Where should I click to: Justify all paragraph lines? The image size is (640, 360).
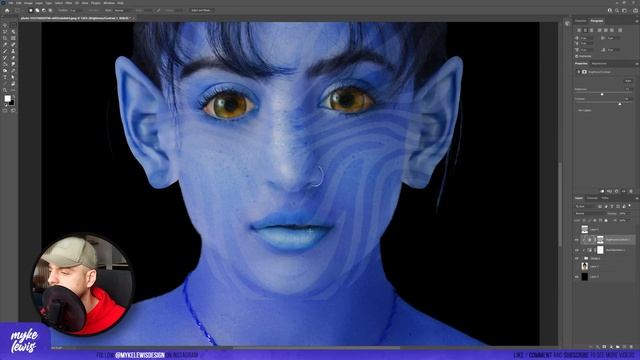click(x=620, y=30)
